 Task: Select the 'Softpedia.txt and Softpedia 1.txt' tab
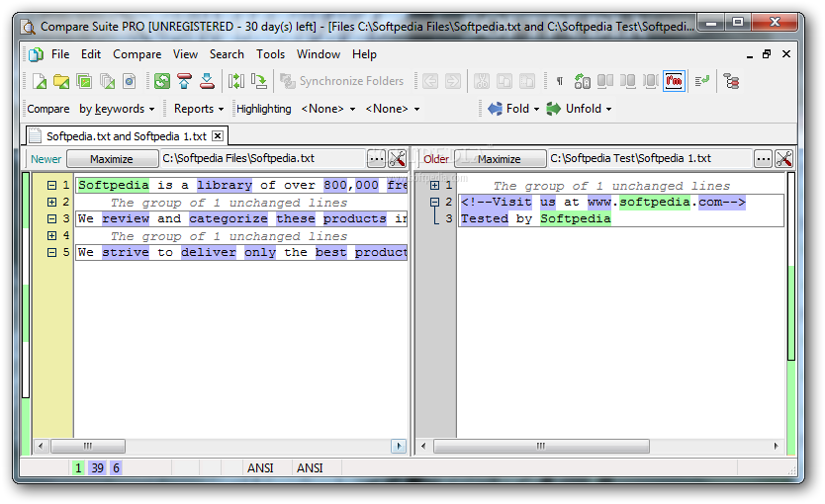[127, 136]
